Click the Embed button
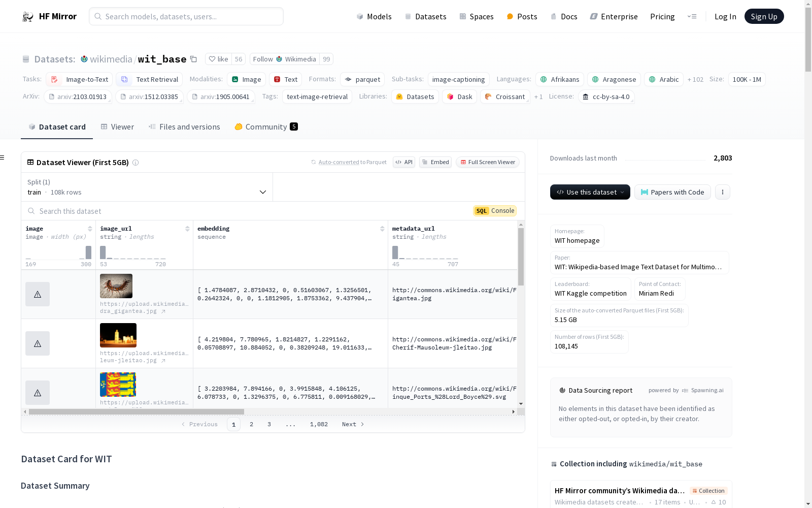Viewport: 812px width, 508px height. [x=435, y=162]
